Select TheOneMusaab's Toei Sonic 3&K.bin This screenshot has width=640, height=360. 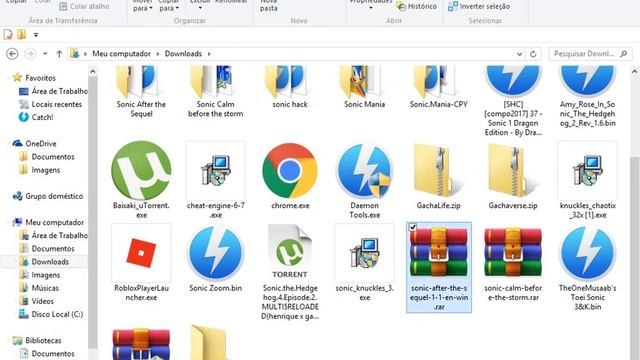pos(587,253)
